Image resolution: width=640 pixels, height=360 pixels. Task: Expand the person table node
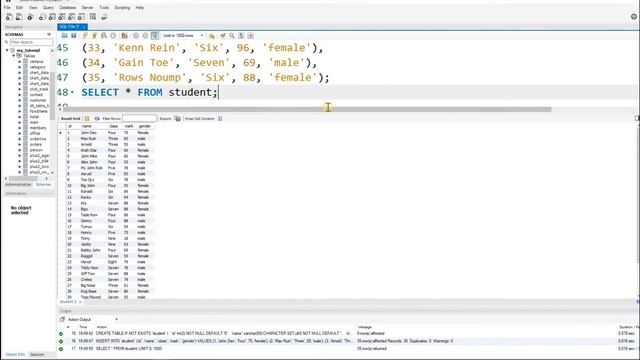coord(20,150)
